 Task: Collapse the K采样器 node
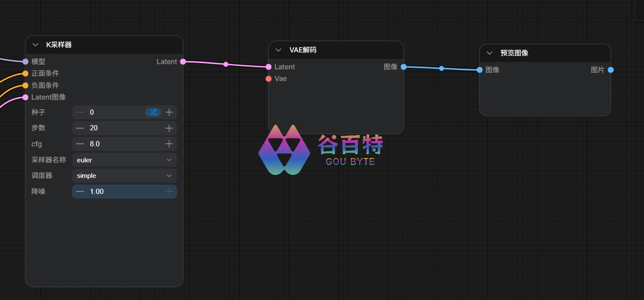pyautogui.click(x=36, y=45)
